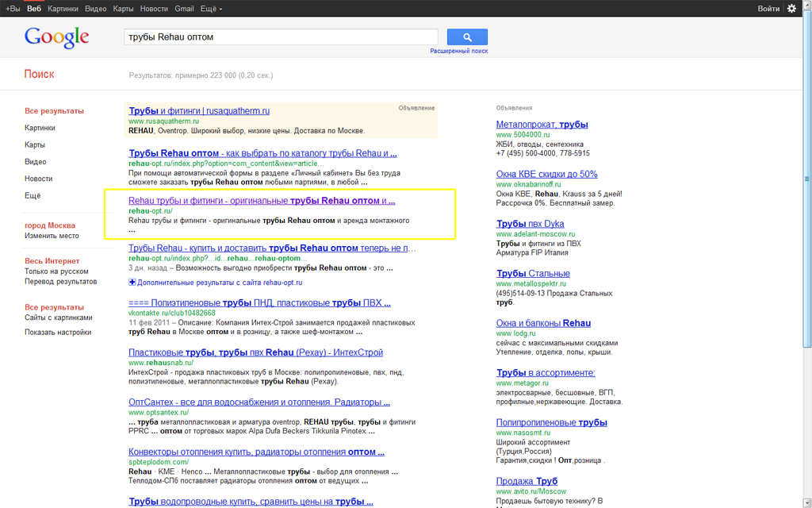Screen dimensions: 812x508
Task: Click Изменить место link
Action: click(52, 235)
